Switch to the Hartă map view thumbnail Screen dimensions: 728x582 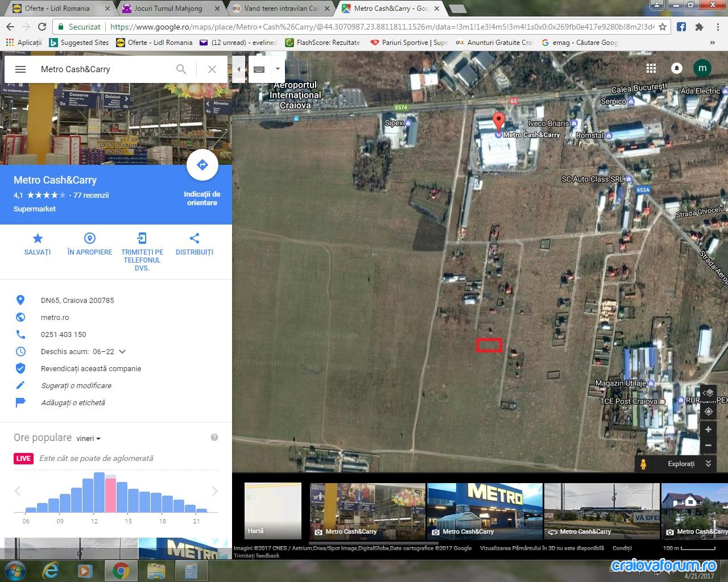click(x=273, y=511)
